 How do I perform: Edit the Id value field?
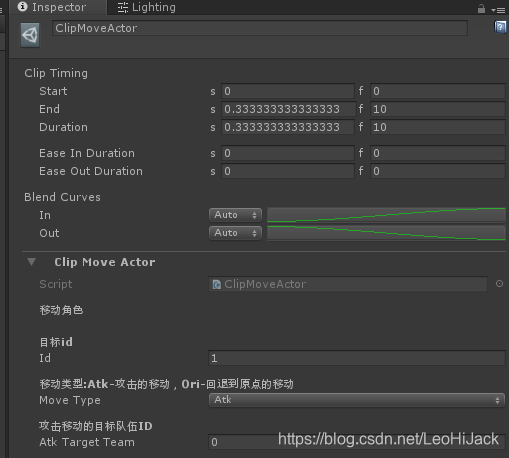click(357, 358)
